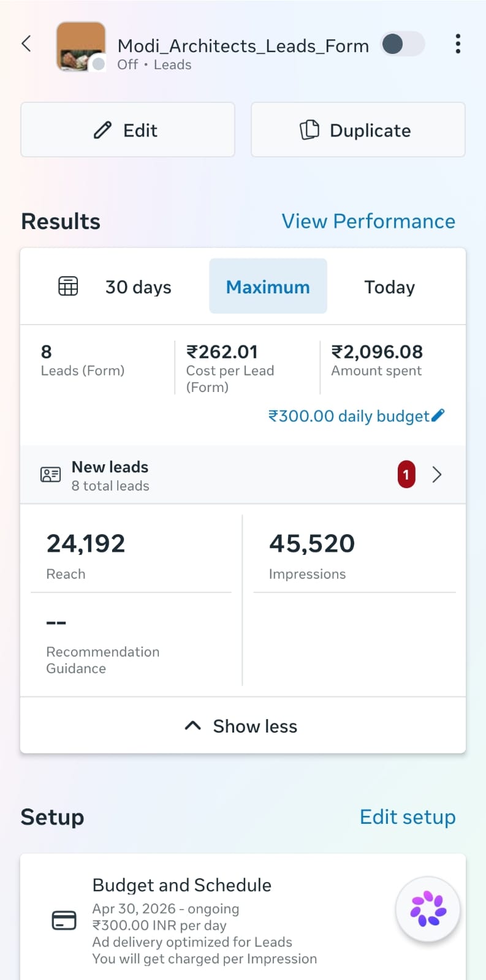Open the three-dot overflow menu
Screen dimensions: 486x980
click(458, 43)
